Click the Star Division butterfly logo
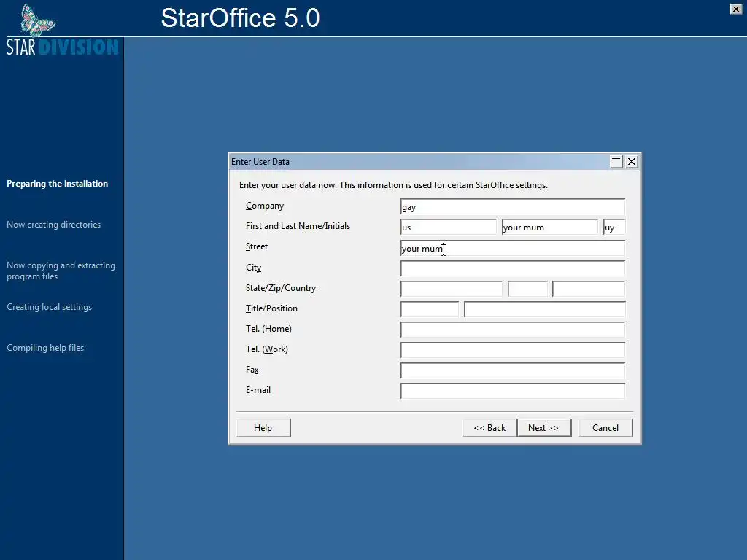The image size is (747, 560). coord(38,20)
